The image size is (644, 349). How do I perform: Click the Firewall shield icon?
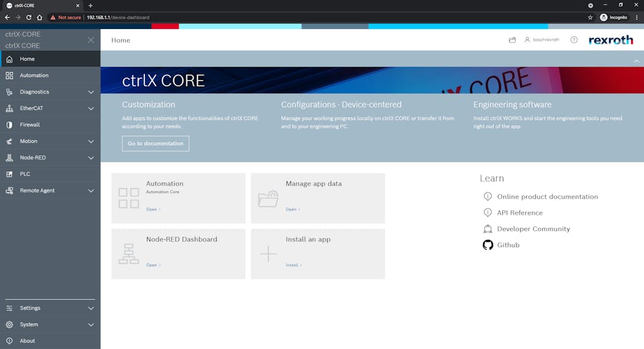(10, 125)
